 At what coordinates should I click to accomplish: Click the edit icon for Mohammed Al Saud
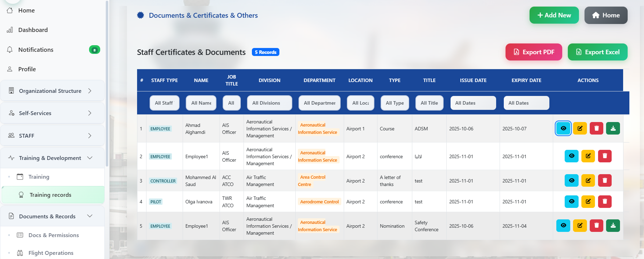click(x=588, y=180)
